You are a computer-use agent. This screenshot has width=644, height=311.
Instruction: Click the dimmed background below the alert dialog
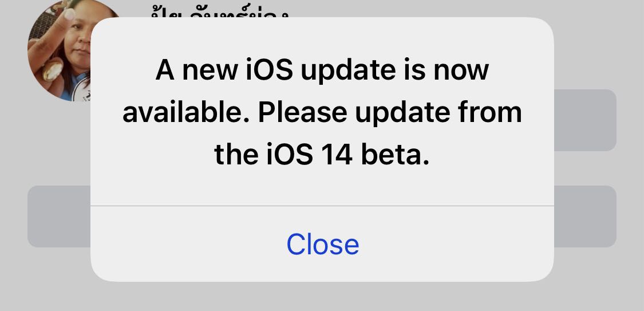click(x=322, y=297)
